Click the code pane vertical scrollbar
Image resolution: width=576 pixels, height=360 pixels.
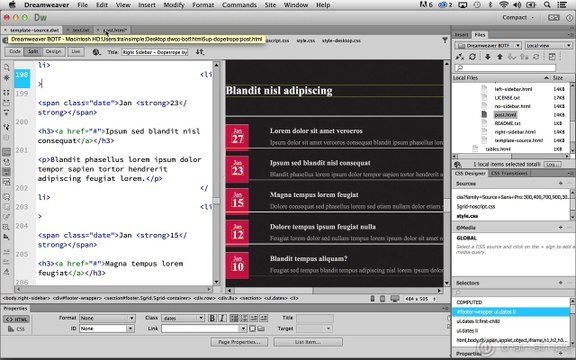(216, 173)
